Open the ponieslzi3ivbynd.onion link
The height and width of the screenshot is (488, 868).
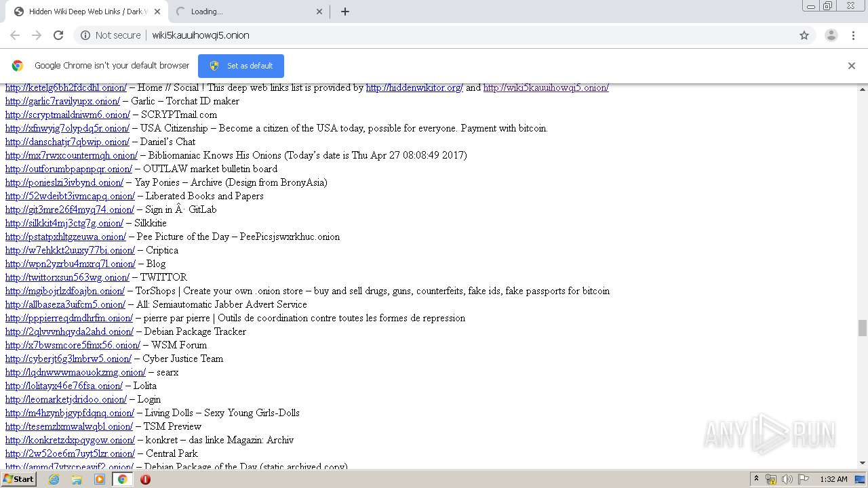(x=64, y=182)
